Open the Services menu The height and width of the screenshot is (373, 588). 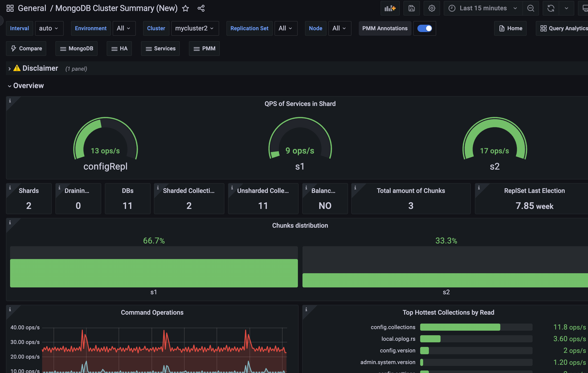coord(160,49)
